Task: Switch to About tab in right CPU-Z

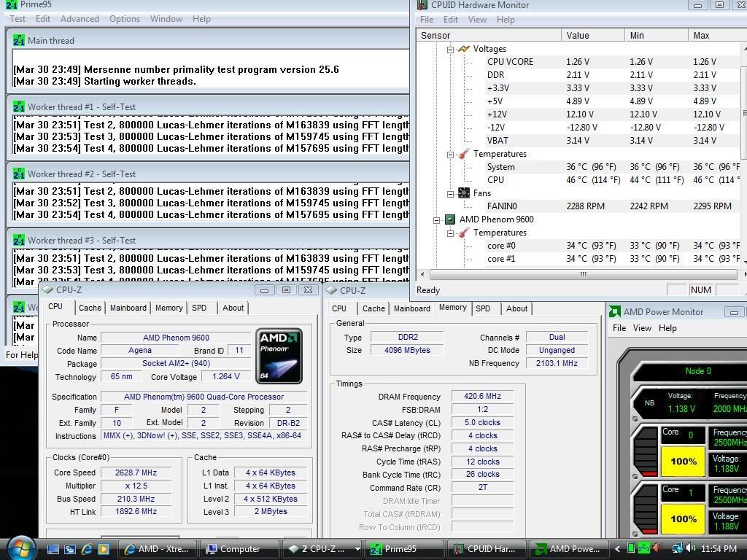Action: click(x=517, y=308)
